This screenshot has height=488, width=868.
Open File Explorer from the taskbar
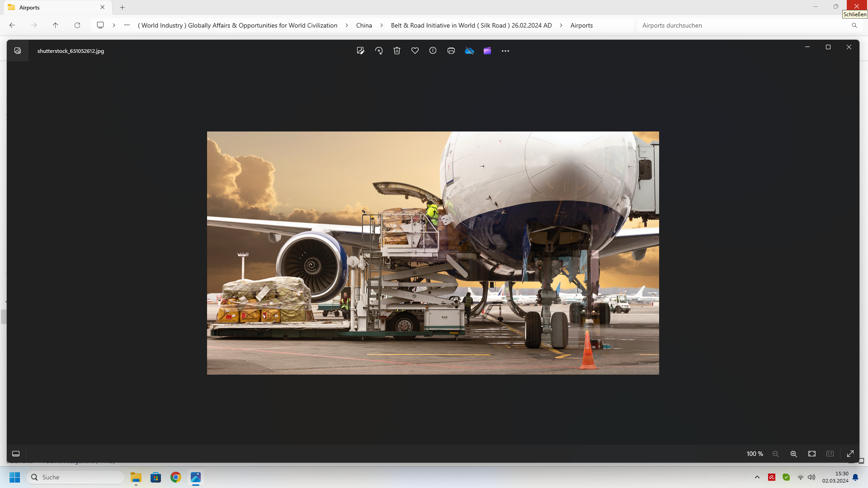(x=136, y=477)
